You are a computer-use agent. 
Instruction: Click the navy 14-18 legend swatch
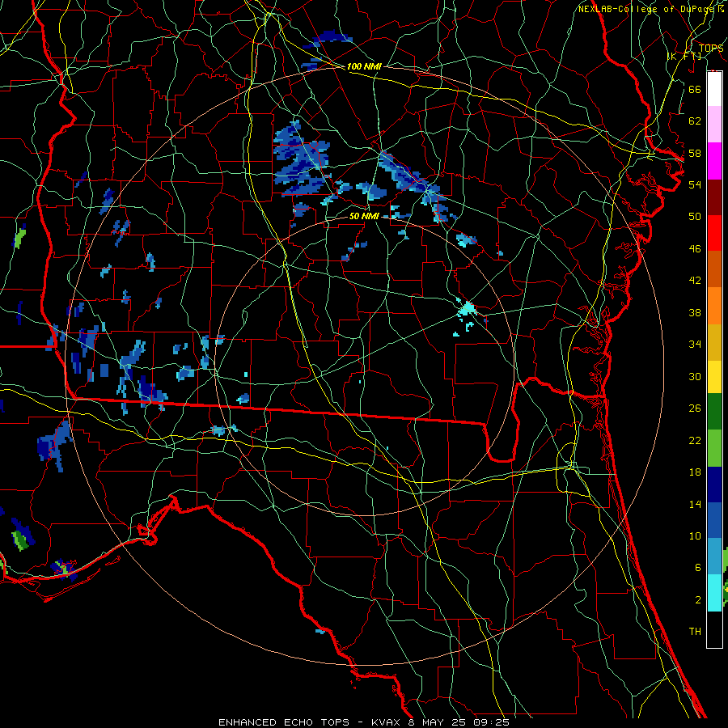[714, 485]
